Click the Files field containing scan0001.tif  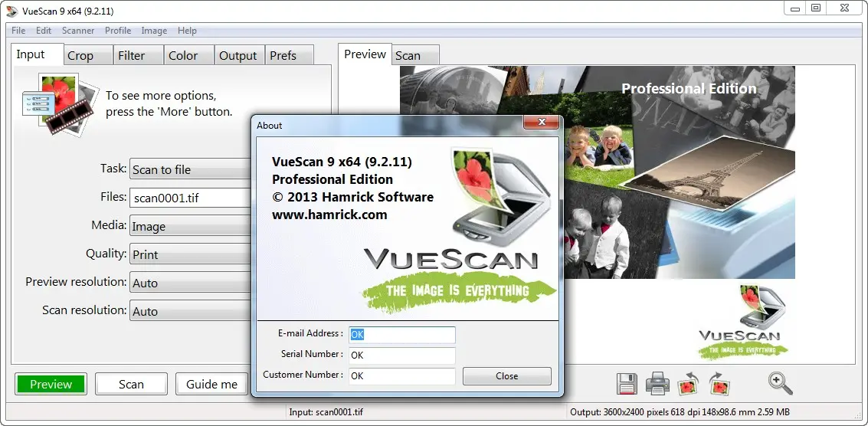click(191, 198)
